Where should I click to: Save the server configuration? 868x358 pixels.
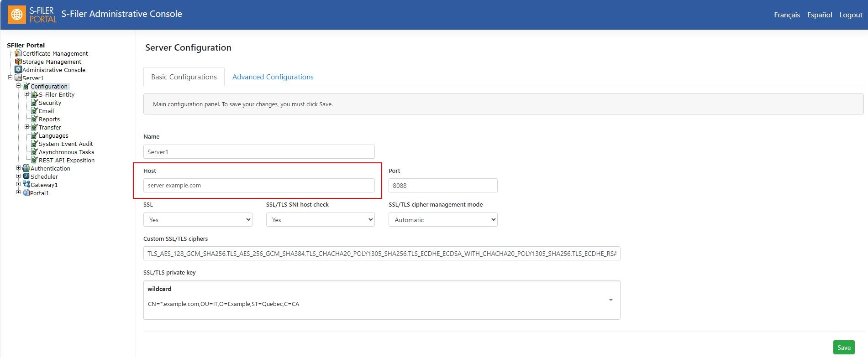coord(844,348)
